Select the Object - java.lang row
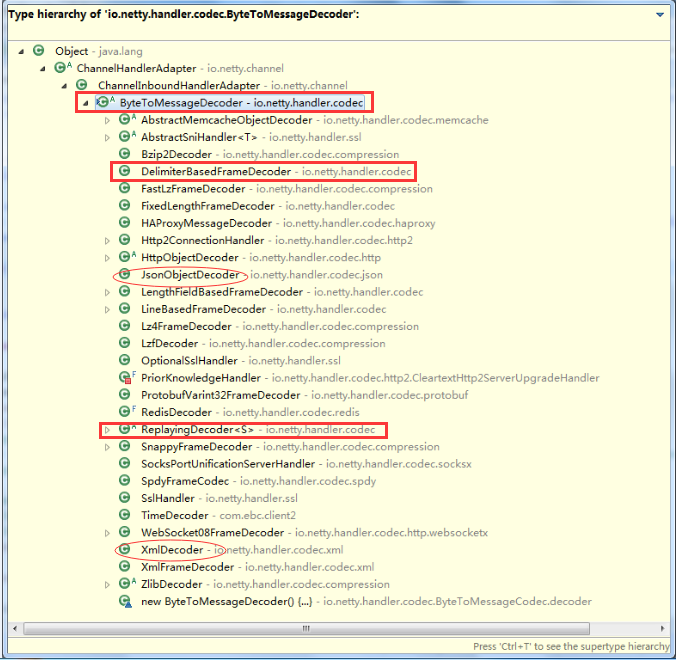 click(x=99, y=52)
